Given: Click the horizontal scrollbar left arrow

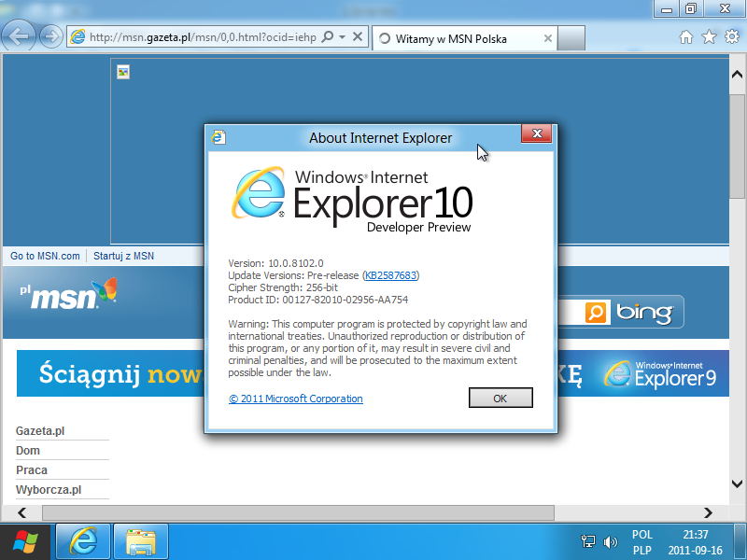Looking at the screenshot, I should [x=21, y=512].
